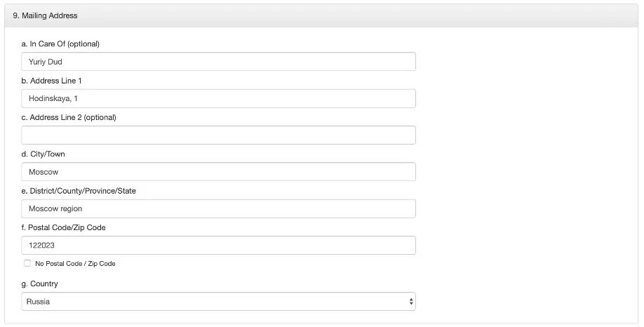Click the 'a. In Care Of (optional)' label

(x=60, y=44)
